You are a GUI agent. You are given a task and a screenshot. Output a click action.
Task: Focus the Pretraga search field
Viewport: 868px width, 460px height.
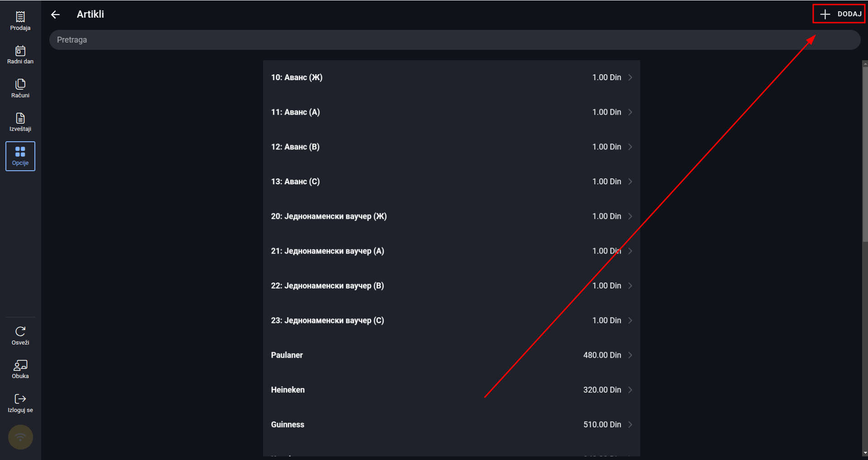click(455, 40)
